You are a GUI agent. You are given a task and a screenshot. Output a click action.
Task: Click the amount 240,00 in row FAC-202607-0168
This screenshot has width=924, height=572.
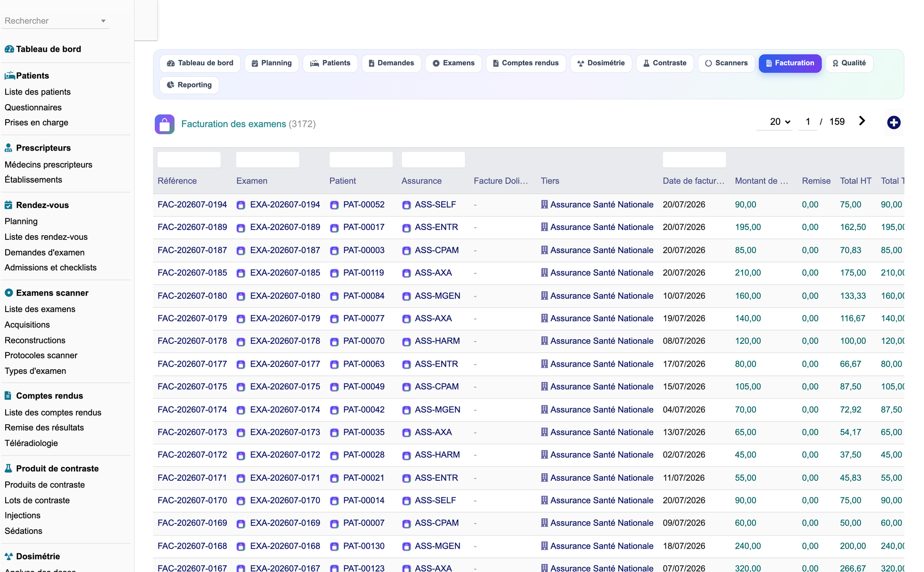(x=748, y=546)
